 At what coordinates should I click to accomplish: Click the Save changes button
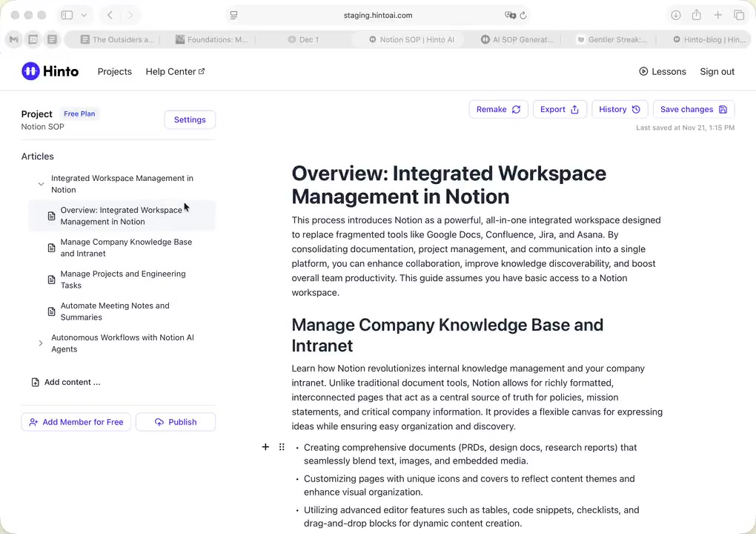pyautogui.click(x=693, y=109)
